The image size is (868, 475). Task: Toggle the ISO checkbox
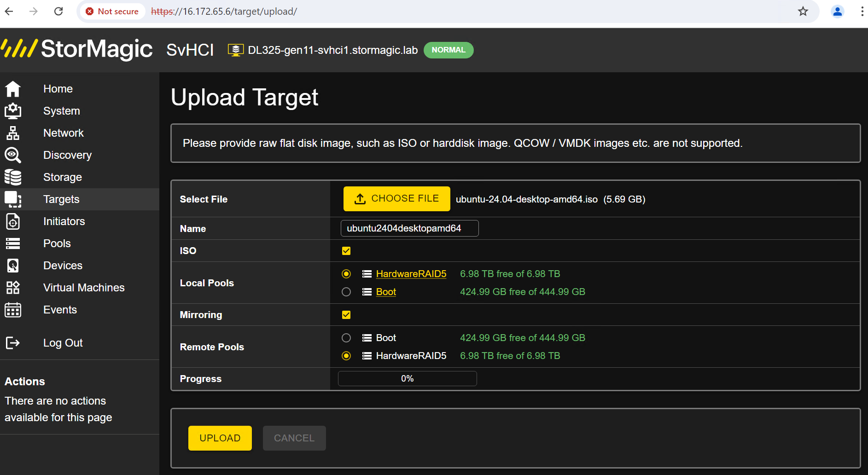[346, 251]
